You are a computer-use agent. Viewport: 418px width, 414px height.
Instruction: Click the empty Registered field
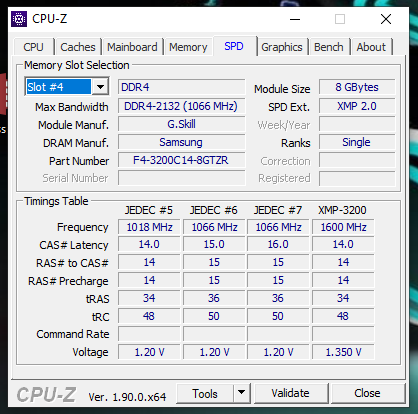357,178
